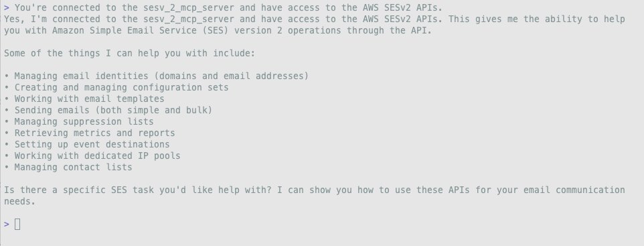Image resolution: width=644 pixels, height=246 pixels.
Task: Select the "Managing email identities" bullet line
Action: coord(156,76)
